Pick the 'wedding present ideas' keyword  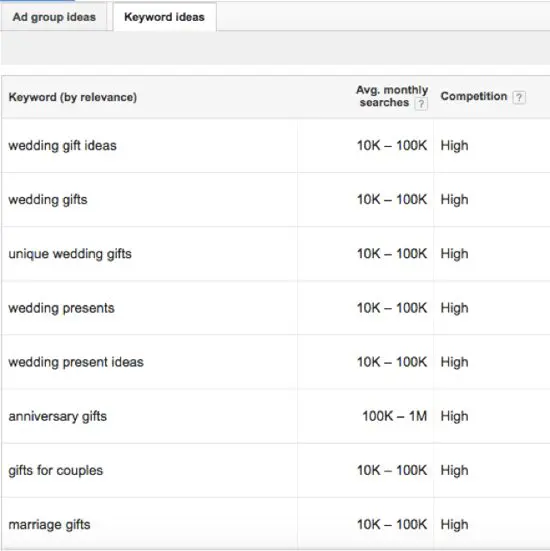(x=76, y=362)
